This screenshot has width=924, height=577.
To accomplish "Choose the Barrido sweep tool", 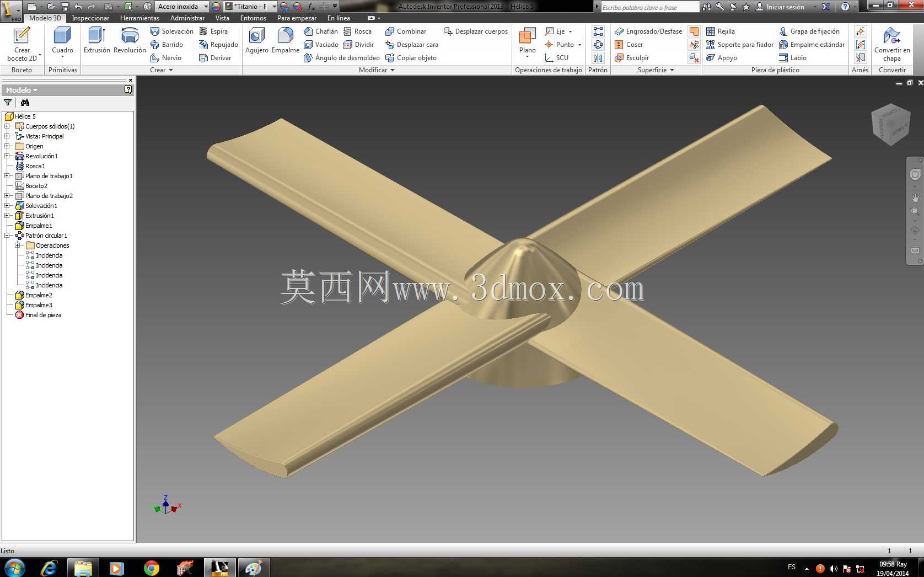I will pyautogui.click(x=166, y=45).
